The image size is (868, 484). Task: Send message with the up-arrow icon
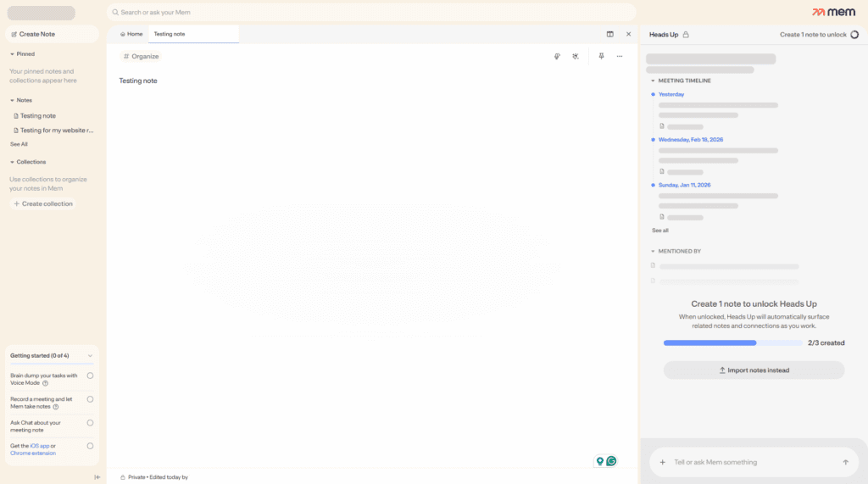tap(845, 463)
